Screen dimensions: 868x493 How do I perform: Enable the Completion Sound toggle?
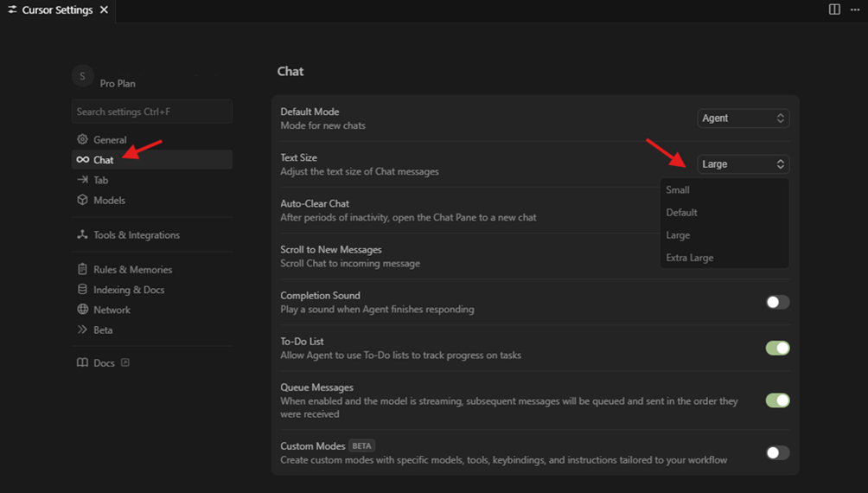click(x=777, y=302)
